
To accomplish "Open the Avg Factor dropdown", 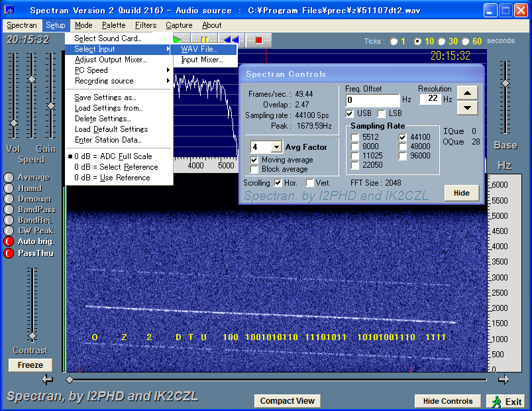I will 277,147.
